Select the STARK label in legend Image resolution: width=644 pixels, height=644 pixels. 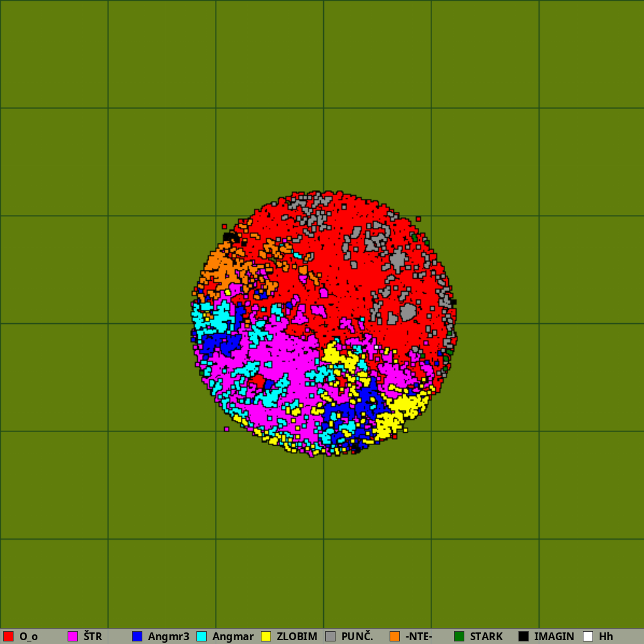(486, 636)
